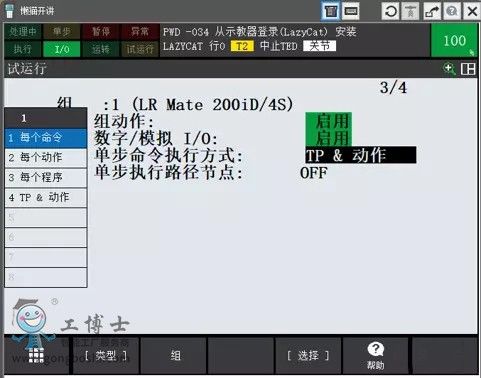Click the PWD -034 alarm message line
The height and width of the screenshot is (378, 481).
[259, 32]
